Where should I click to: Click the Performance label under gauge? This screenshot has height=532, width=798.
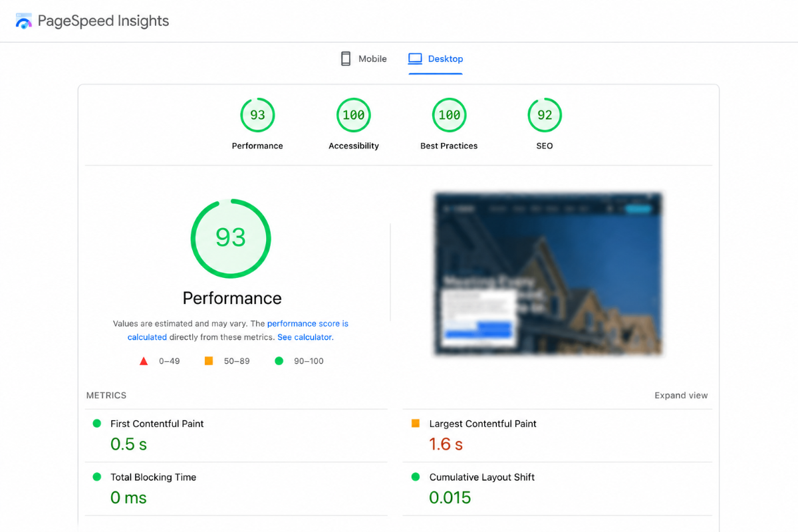point(257,146)
